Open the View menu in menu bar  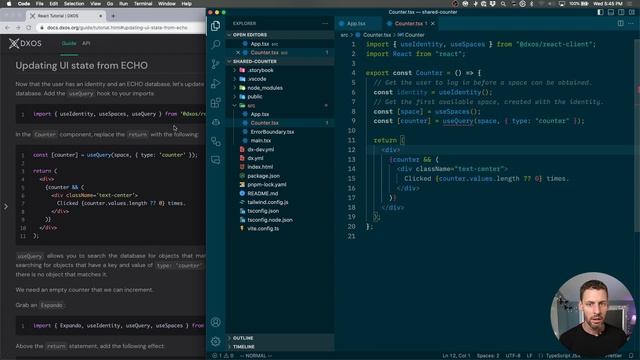(x=96, y=4)
